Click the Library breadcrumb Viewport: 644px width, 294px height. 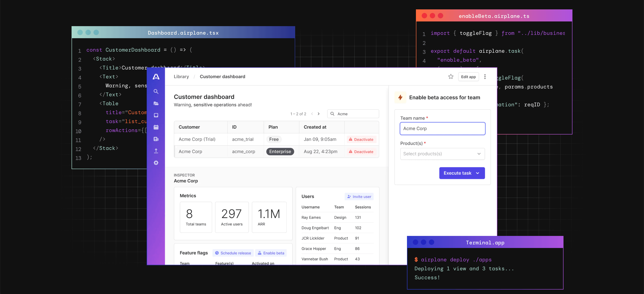click(181, 77)
